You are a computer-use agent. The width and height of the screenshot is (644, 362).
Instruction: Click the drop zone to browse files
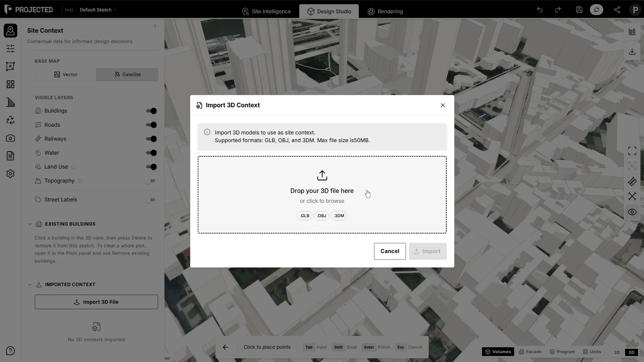(322, 195)
